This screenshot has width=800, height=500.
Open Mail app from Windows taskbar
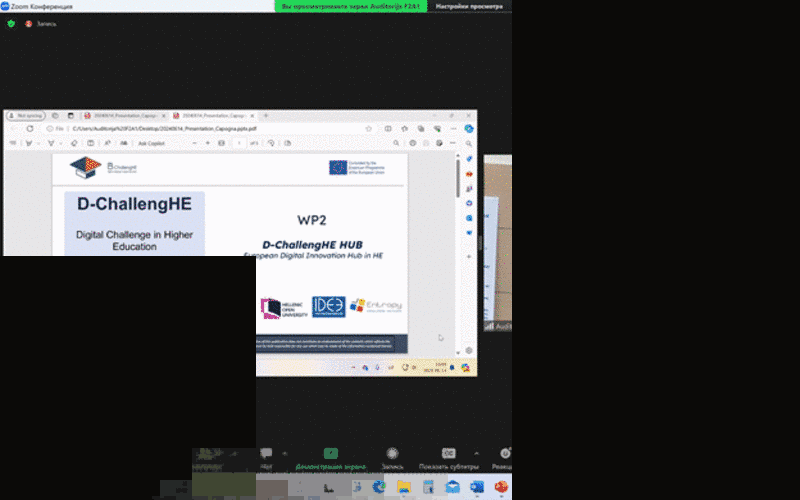coord(453,487)
